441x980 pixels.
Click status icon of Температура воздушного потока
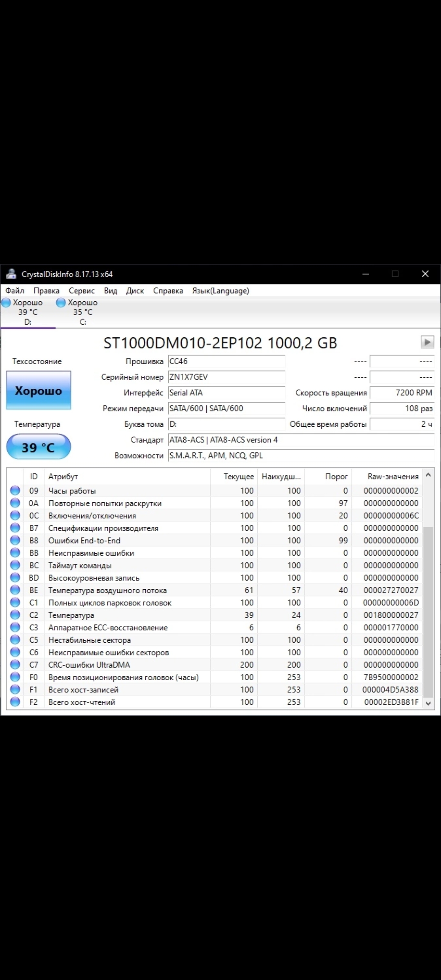click(x=15, y=590)
